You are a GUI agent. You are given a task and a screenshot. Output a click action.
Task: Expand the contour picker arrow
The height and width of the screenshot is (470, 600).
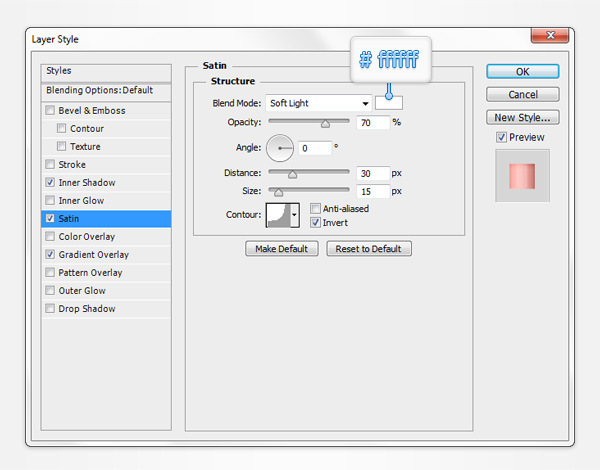point(294,215)
